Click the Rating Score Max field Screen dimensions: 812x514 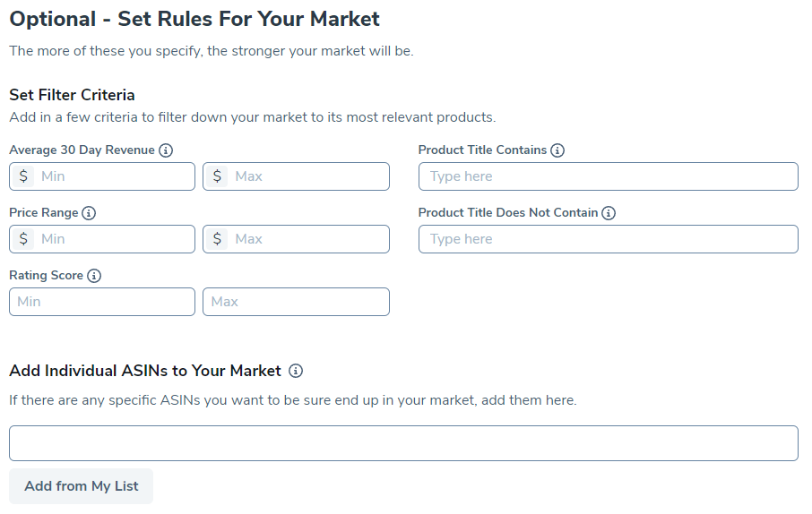click(296, 302)
